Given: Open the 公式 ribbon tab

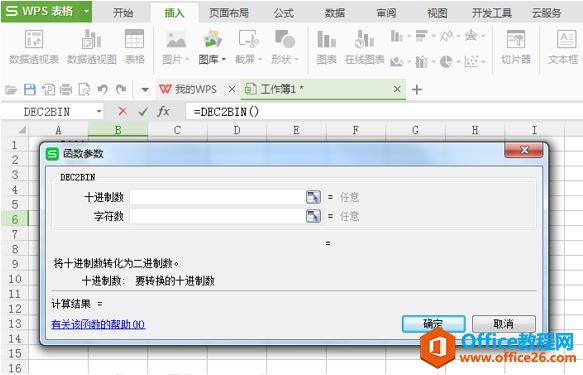Looking at the screenshot, I should point(284,13).
